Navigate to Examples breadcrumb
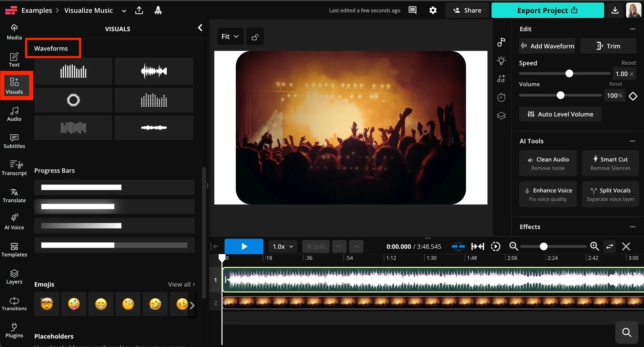The image size is (644, 347). point(37,10)
